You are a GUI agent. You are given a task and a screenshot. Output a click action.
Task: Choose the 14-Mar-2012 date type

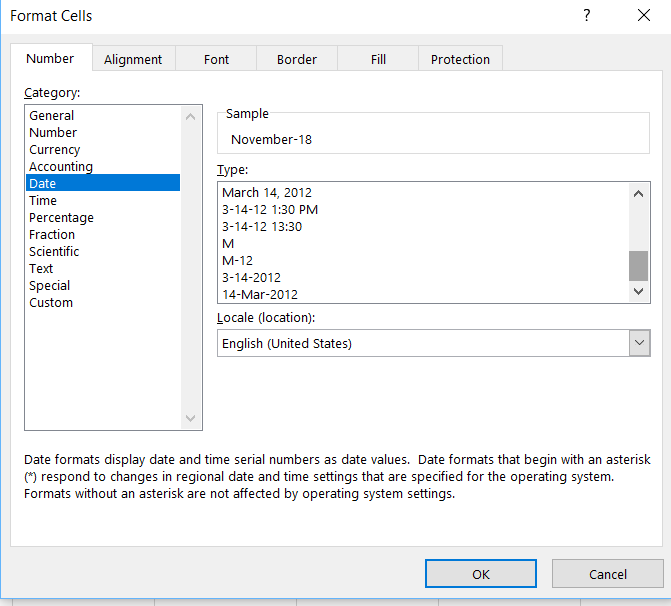pos(260,294)
